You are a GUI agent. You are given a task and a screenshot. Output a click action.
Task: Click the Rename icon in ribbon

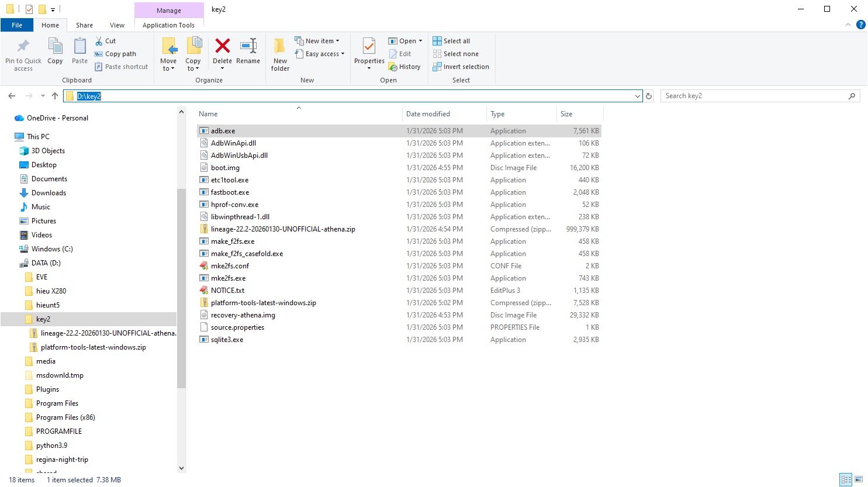(248, 46)
